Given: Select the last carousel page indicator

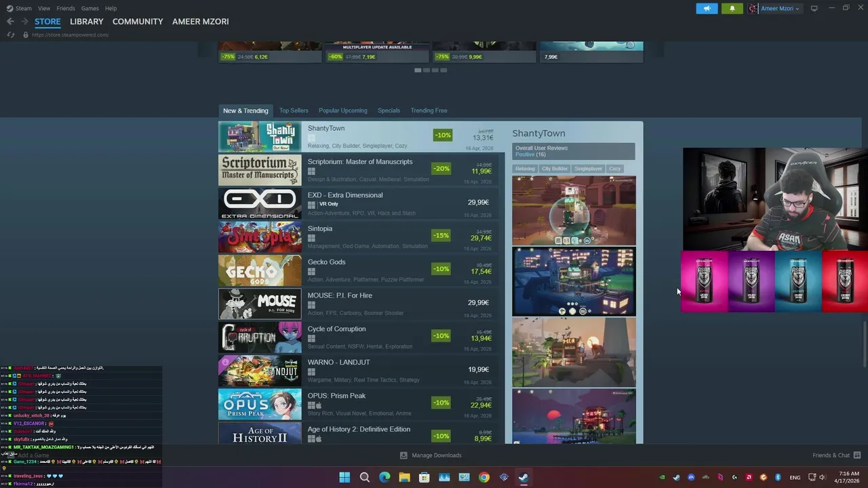Looking at the screenshot, I should pos(443,70).
